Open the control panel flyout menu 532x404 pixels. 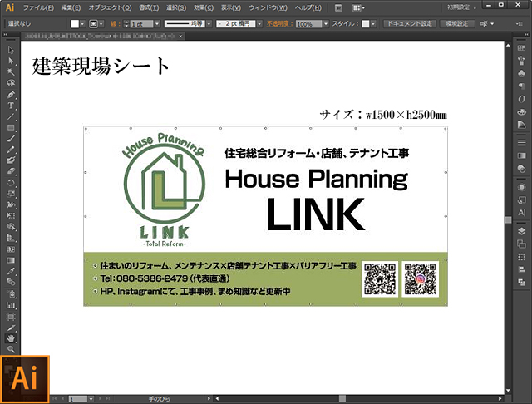tap(519, 24)
